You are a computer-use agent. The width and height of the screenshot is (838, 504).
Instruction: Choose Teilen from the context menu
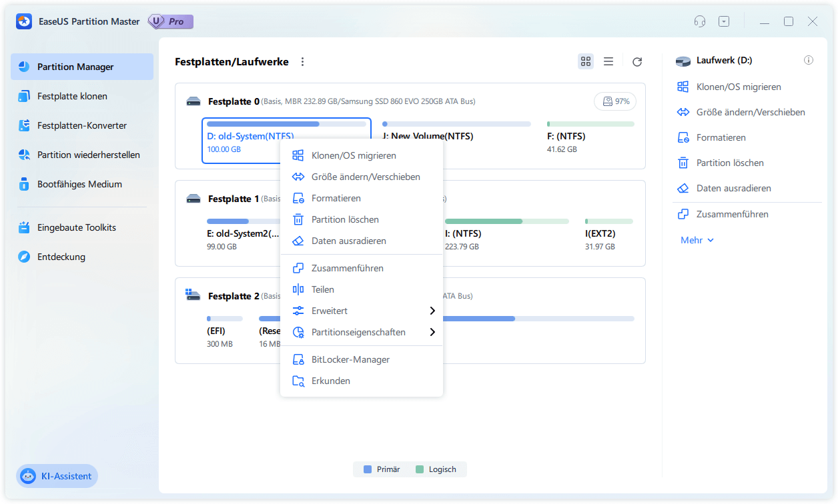(323, 289)
